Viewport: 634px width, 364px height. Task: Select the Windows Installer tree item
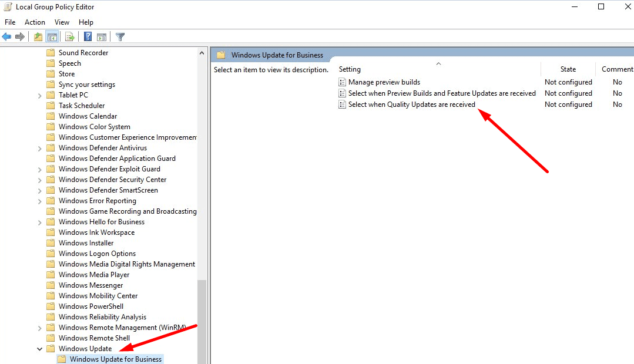click(x=86, y=243)
